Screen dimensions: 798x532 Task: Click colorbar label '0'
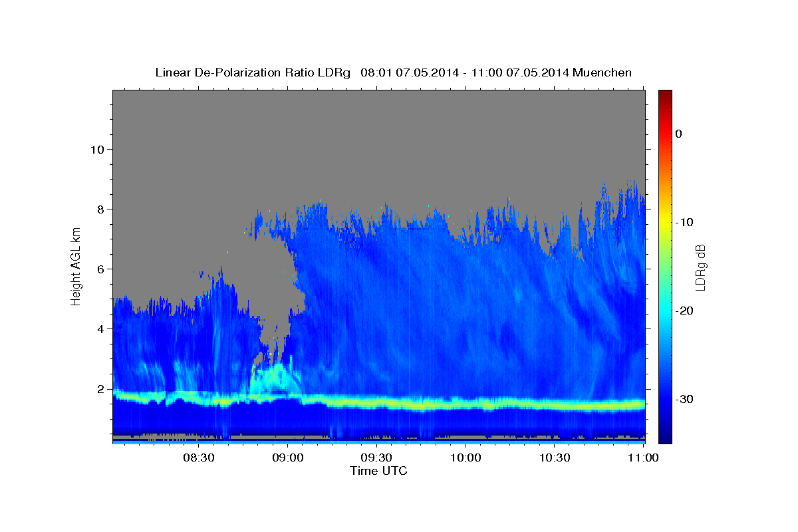679,134
